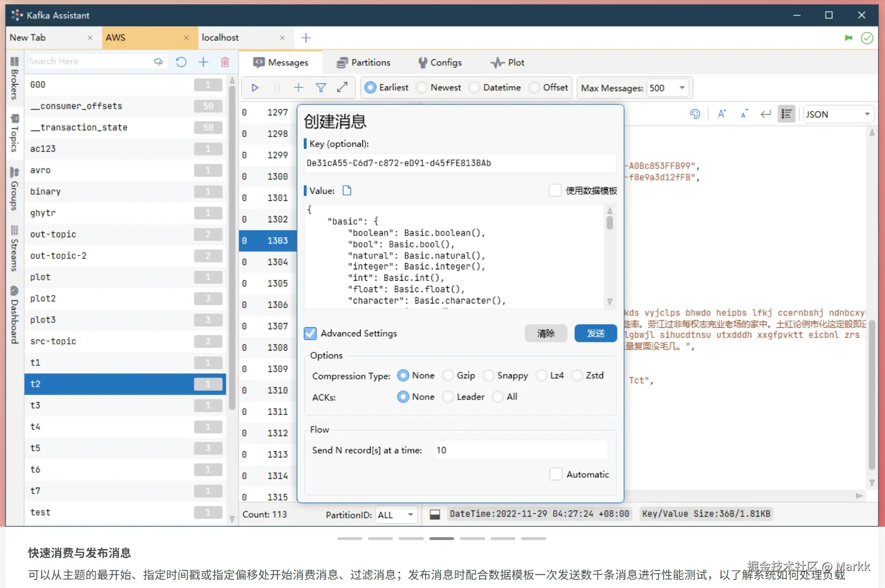Click the 清除 clear button
Viewport: 885px width, 588px height.
point(546,333)
